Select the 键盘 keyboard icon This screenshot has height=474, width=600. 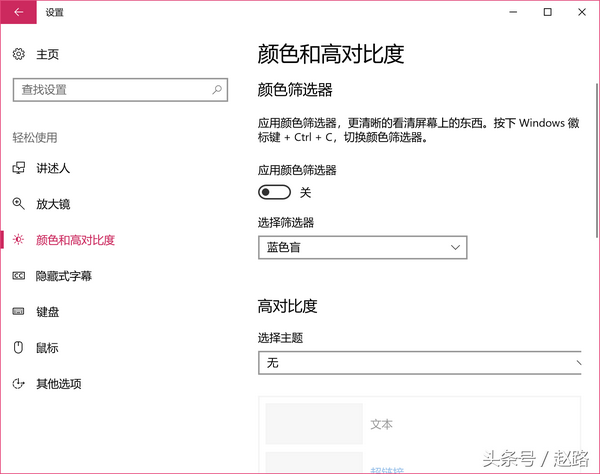point(18,311)
